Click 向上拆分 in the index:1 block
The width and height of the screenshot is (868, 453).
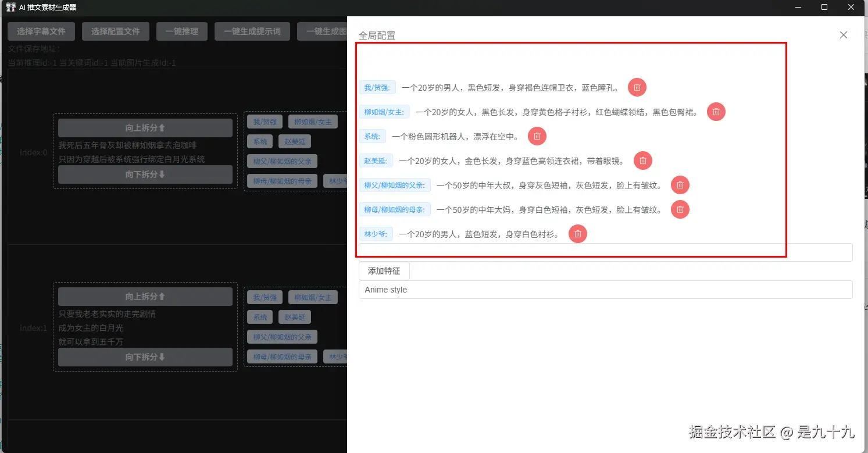point(145,297)
